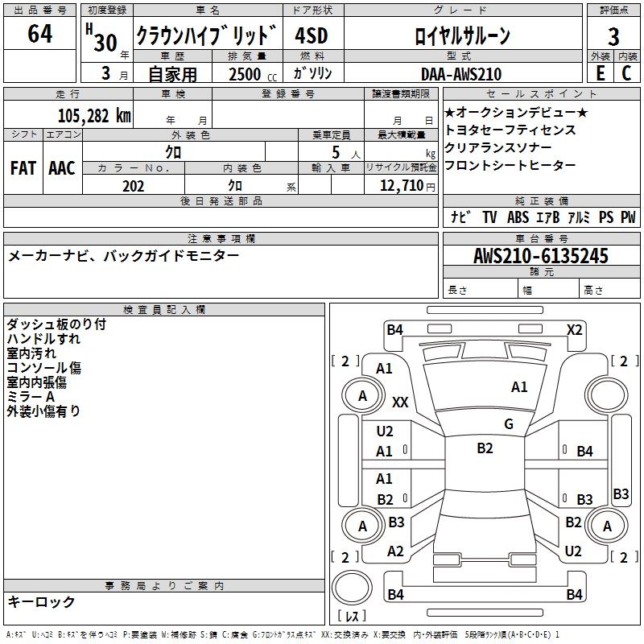Click equipment item "TV"
Viewport: 644px width, 644px height.
(489, 217)
